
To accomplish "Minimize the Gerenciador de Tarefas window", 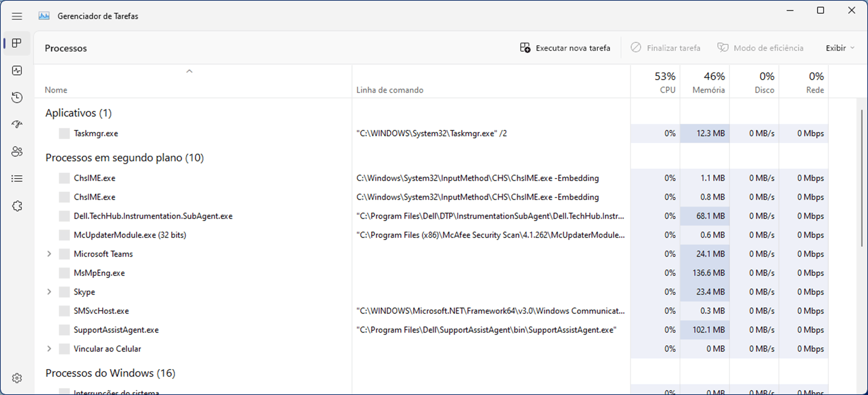I will 790,10.
